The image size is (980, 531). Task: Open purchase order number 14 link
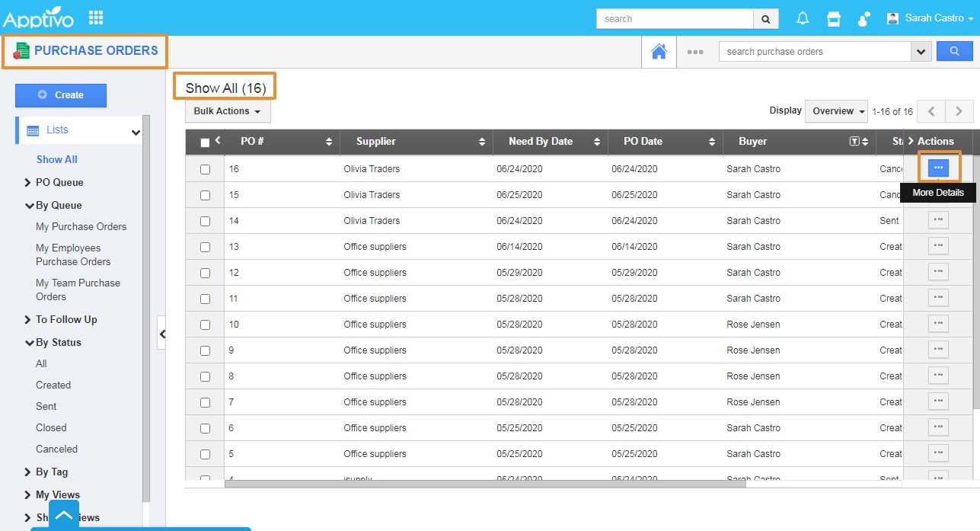coord(234,221)
